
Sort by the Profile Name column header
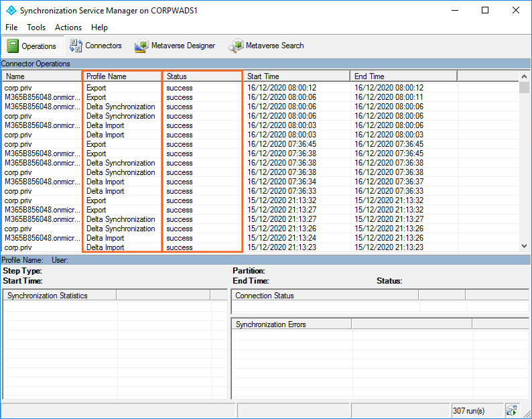click(x=121, y=76)
